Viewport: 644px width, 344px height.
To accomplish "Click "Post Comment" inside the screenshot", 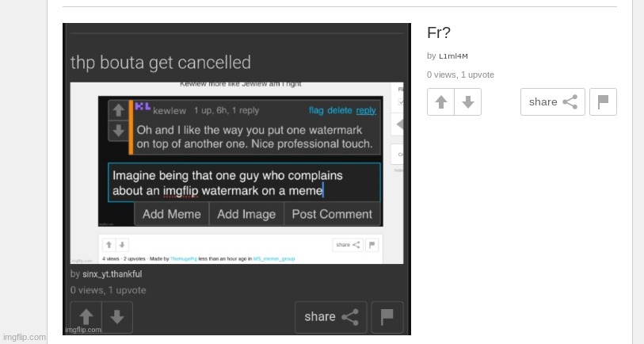I will 332,214.
